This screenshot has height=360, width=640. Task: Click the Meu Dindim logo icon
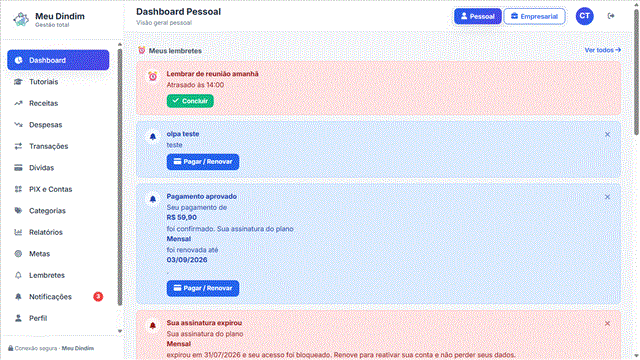[21, 19]
